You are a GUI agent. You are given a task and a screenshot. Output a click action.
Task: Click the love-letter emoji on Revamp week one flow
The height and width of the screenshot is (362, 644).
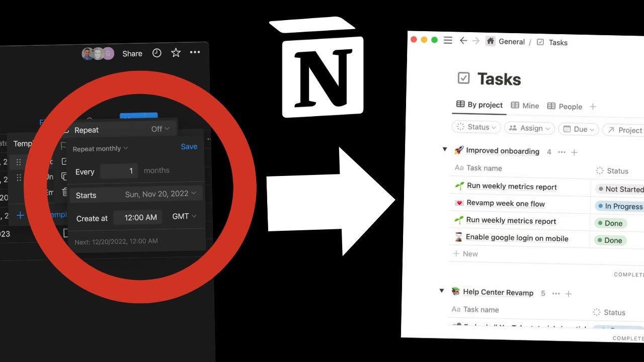[x=459, y=203]
